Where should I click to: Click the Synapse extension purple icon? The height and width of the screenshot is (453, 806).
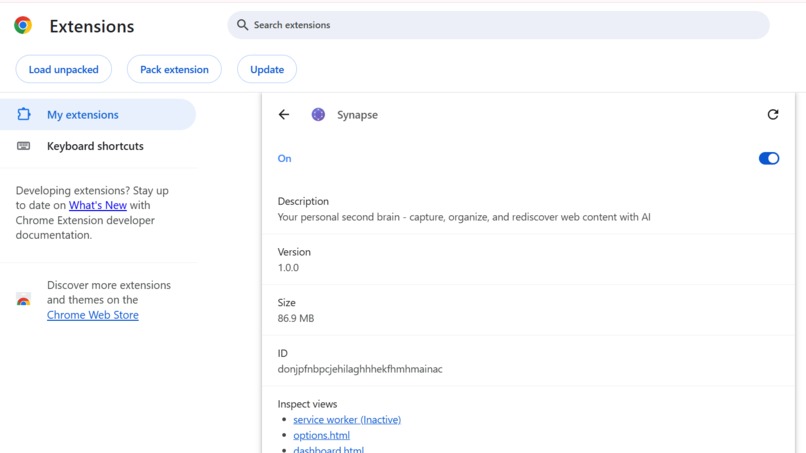pyautogui.click(x=318, y=115)
